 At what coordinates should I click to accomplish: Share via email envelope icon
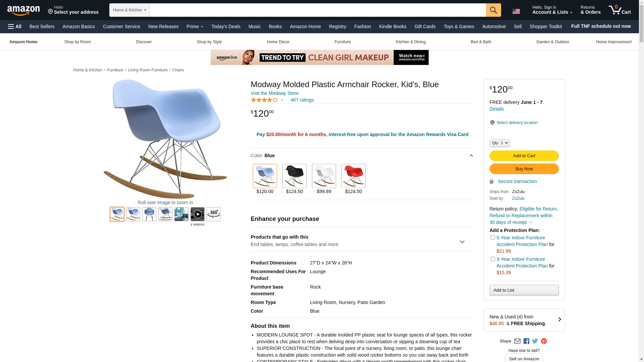click(517, 341)
